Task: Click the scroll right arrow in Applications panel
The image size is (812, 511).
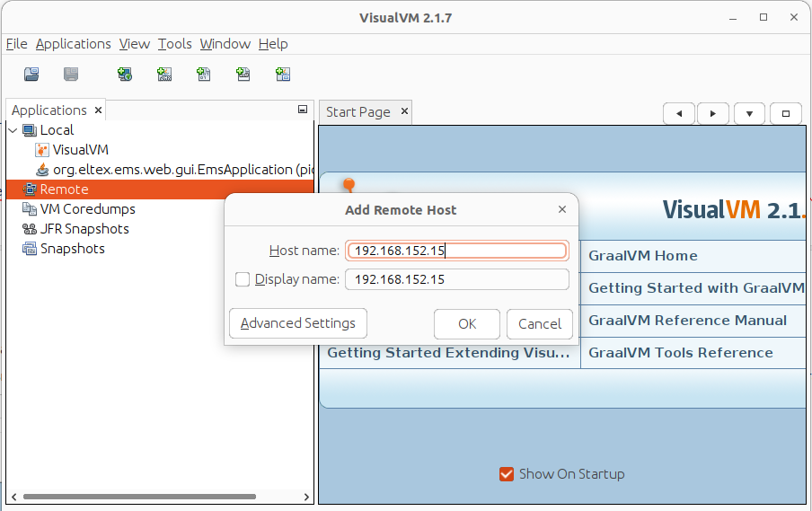Action: click(306, 497)
